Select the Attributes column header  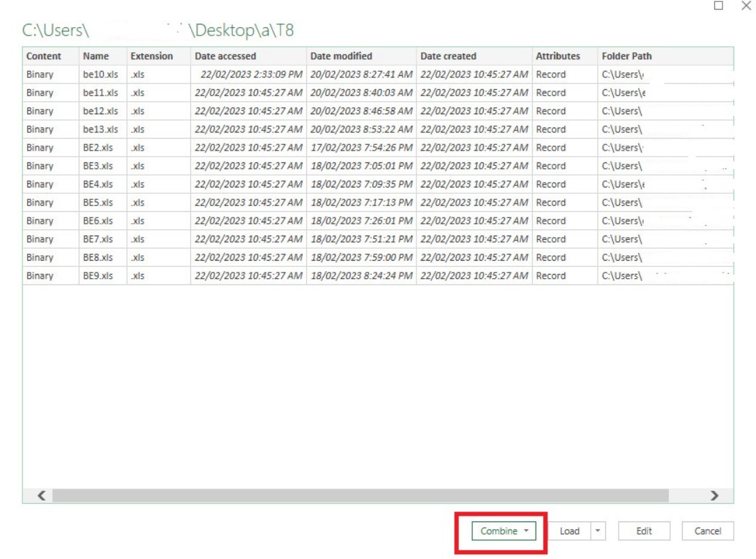(565, 56)
